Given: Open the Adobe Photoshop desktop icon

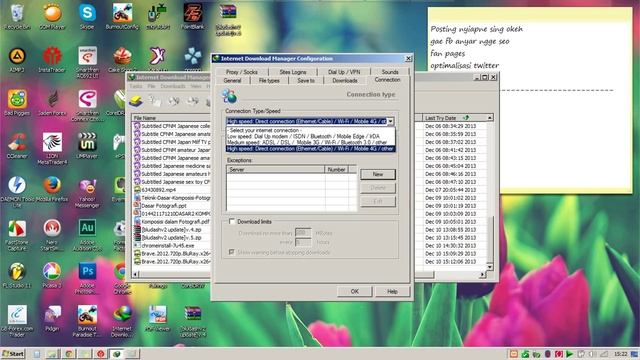Looking at the screenshot, I should (87, 278).
